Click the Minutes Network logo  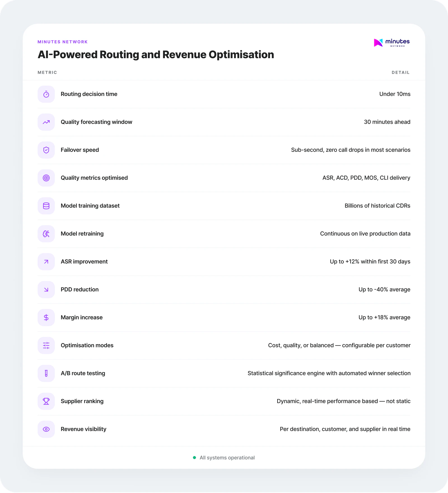391,43
